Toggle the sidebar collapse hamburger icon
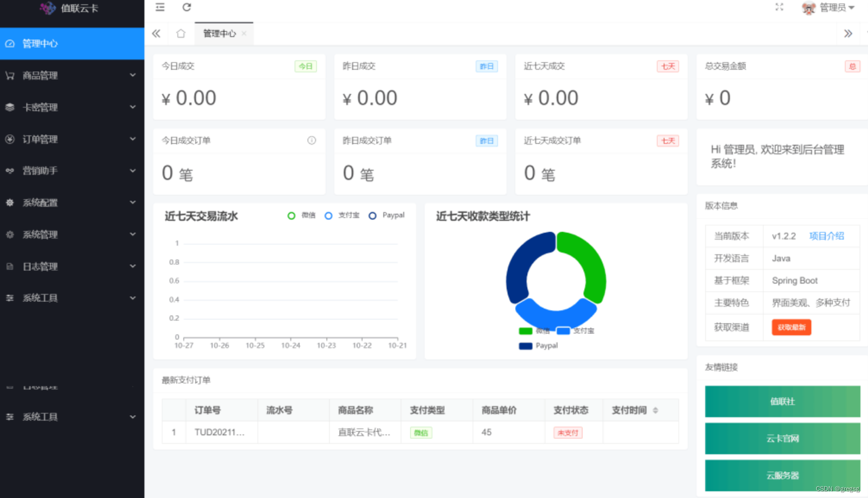This screenshot has width=868, height=498. tap(160, 7)
